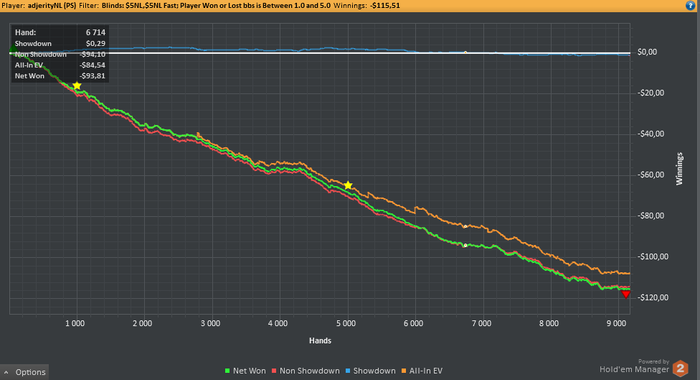The height and width of the screenshot is (380, 700).
Task: Click the 7 000 hands axis label
Action: (481, 323)
